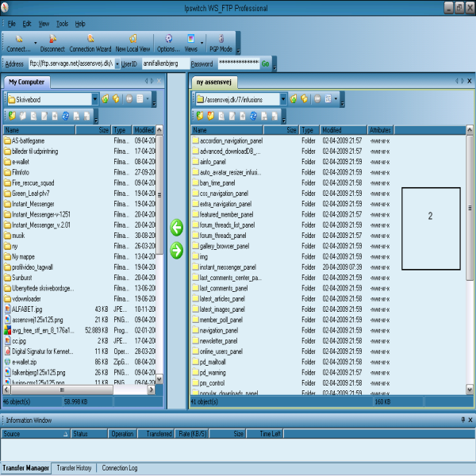476x476 pixels.
Task: Open the Connect dialog from the toolbar
Action: 18,43
